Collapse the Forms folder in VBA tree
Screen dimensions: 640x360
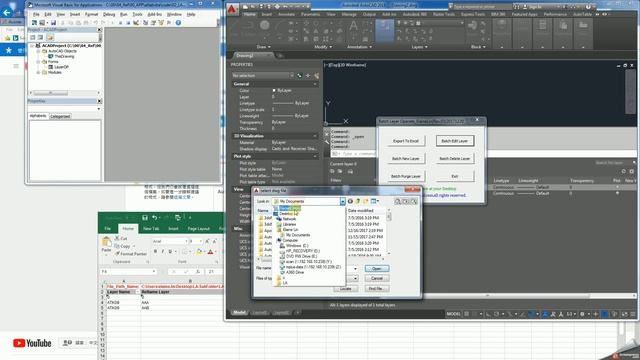39,62
